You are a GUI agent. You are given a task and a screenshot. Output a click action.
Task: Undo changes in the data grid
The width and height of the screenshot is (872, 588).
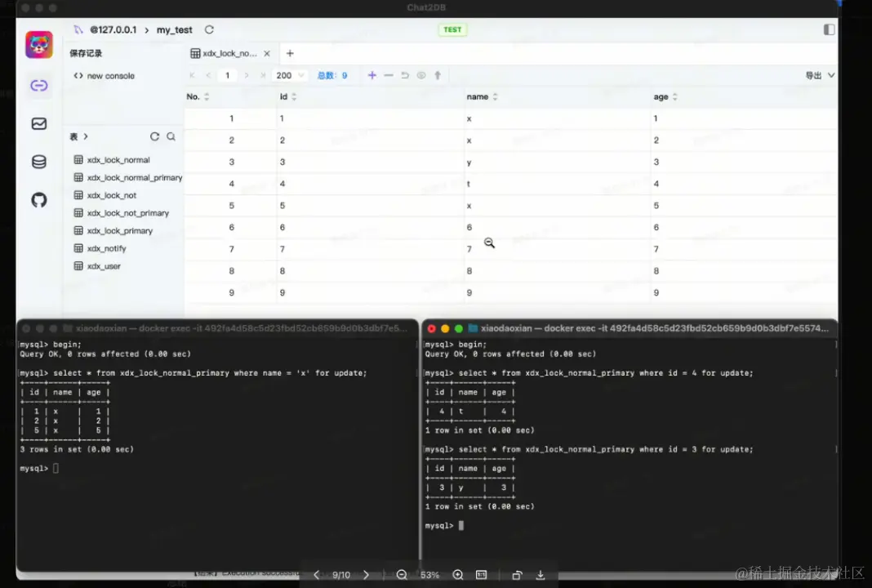tap(405, 75)
